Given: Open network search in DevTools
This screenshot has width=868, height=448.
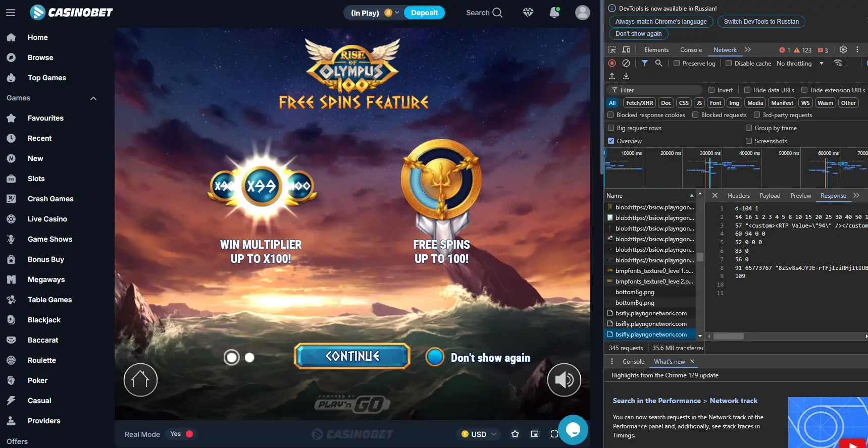Looking at the screenshot, I should [659, 63].
